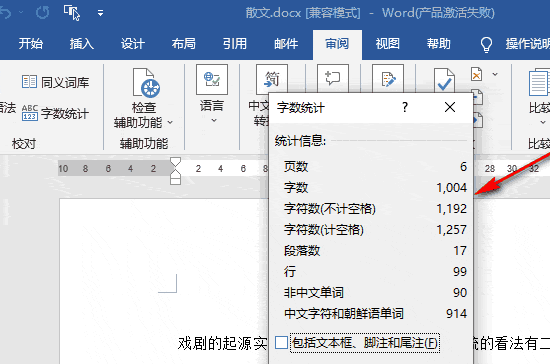Click the Undo arrow icon
Viewport: 550px width, 364px height.
tap(6, 13)
